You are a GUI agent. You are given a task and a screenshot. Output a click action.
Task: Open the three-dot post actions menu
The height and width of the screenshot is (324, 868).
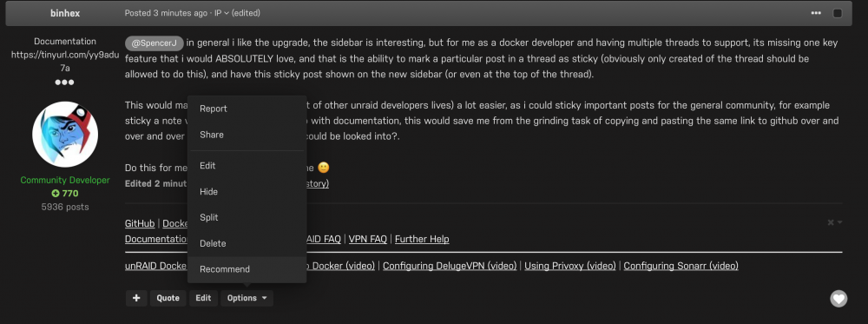[816, 13]
